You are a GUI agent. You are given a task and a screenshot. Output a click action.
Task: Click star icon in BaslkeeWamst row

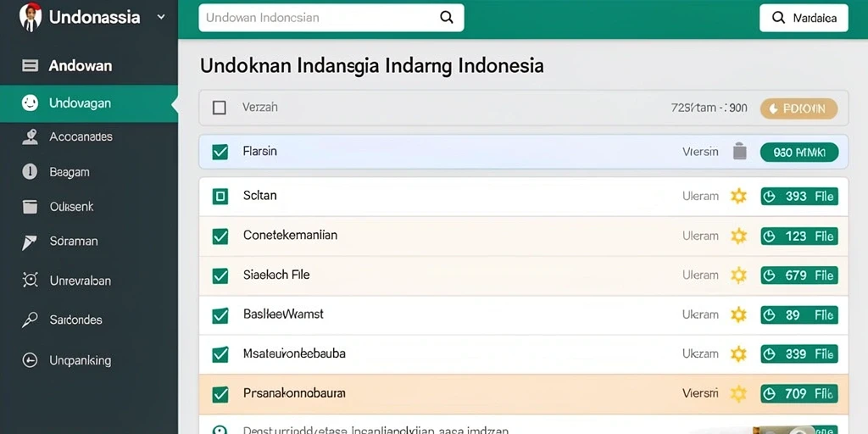point(738,314)
